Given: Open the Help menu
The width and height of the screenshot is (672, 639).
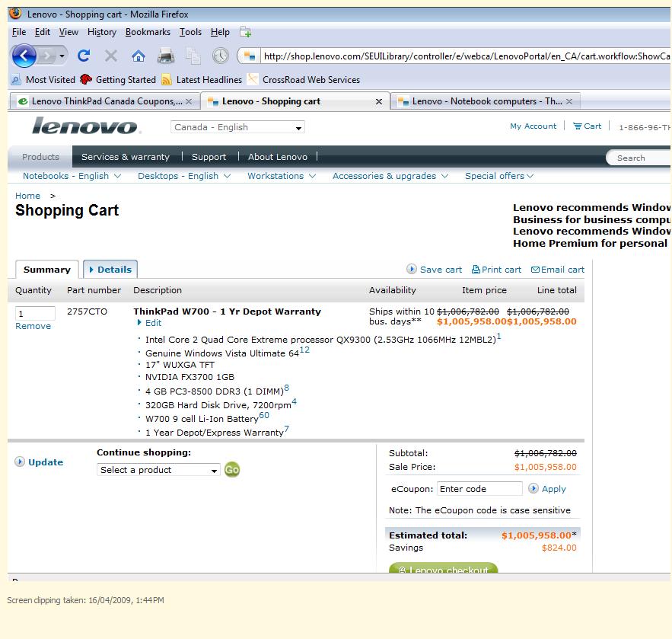Looking at the screenshot, I should pyautogui.click(x=220, y=32).
